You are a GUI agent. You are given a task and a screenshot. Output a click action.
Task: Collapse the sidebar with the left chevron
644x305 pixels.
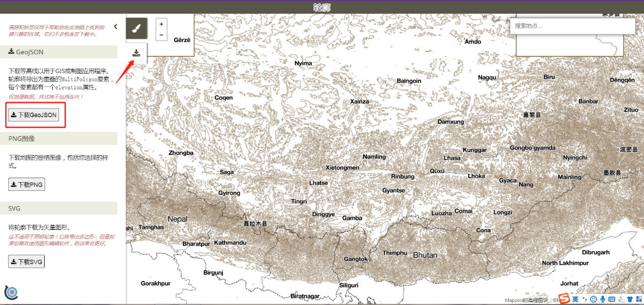pyautogui.click(x=115, y=26)
